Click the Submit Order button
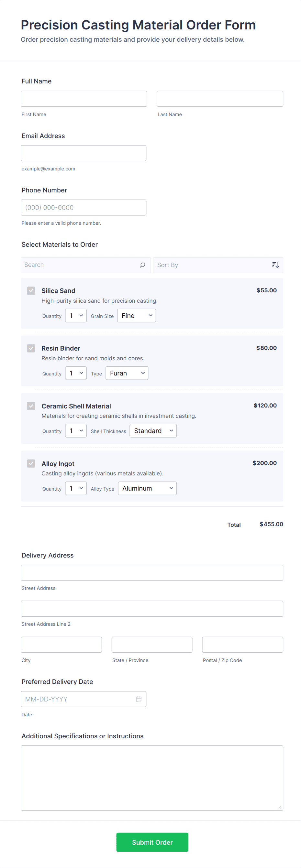Viewport: 301px width, 868px height. point(152,842)
